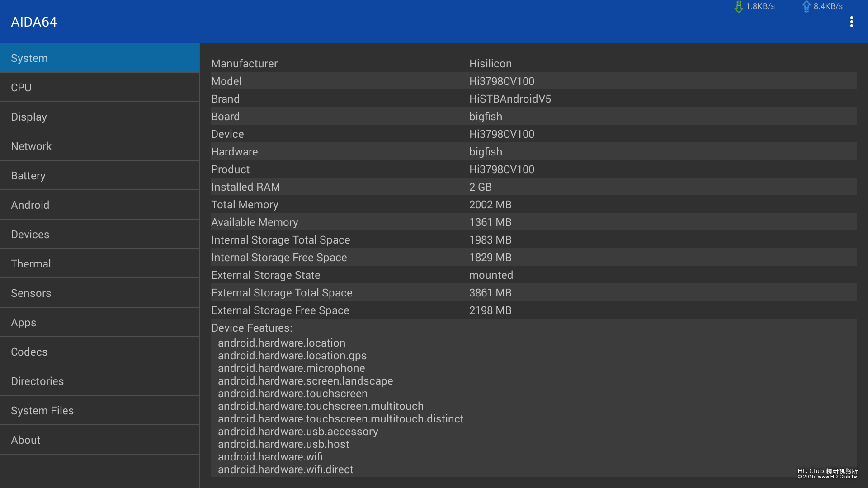The height and width of the screenshot is (488, 868).
Task: Open the Devices list
Action: pos(99,235)
